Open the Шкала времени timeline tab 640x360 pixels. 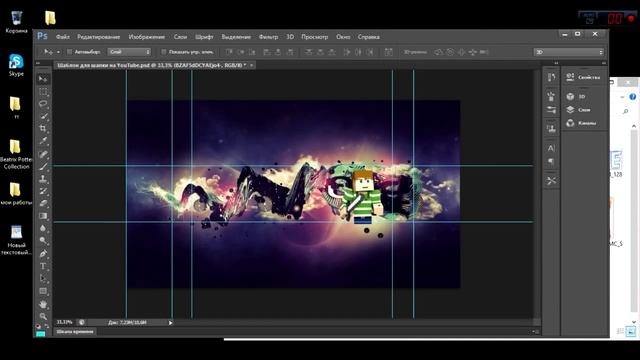point(75,331)
